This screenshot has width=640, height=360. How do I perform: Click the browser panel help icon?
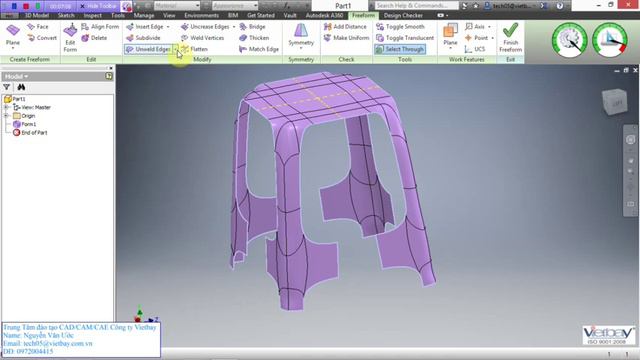[x=109, y=76]
